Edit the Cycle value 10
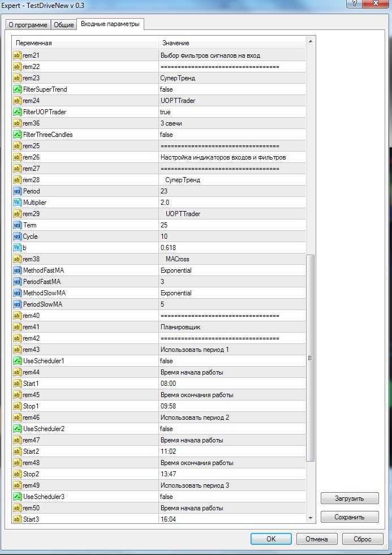This screenshot has height=555, width=392. click(232, 237)
